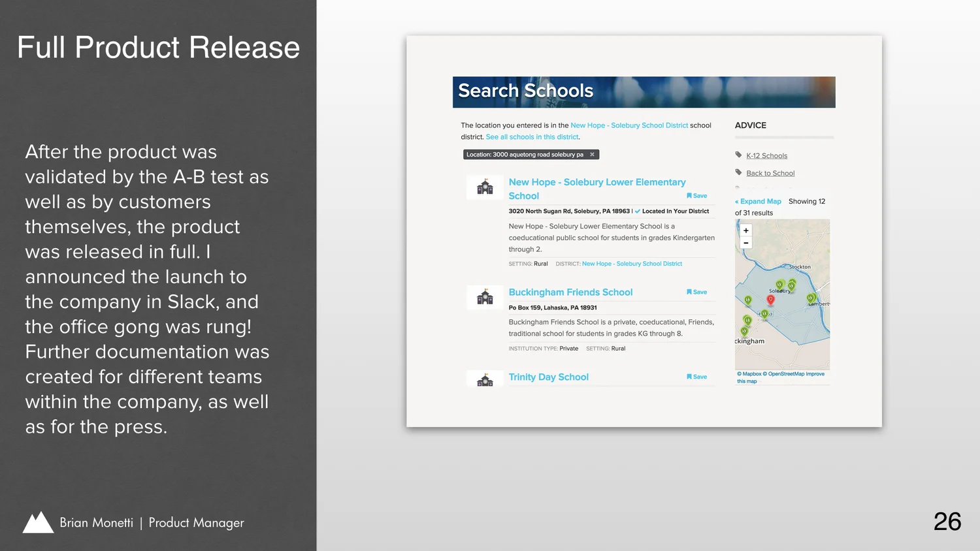Click the Stockton label on the map
Screen dimensions: 980x551
800,267
